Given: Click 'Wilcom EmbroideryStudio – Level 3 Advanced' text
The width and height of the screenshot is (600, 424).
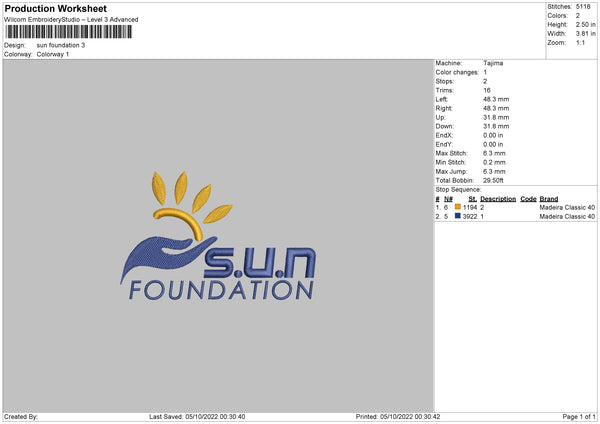Looking at the screenshot, I should 71,20.
